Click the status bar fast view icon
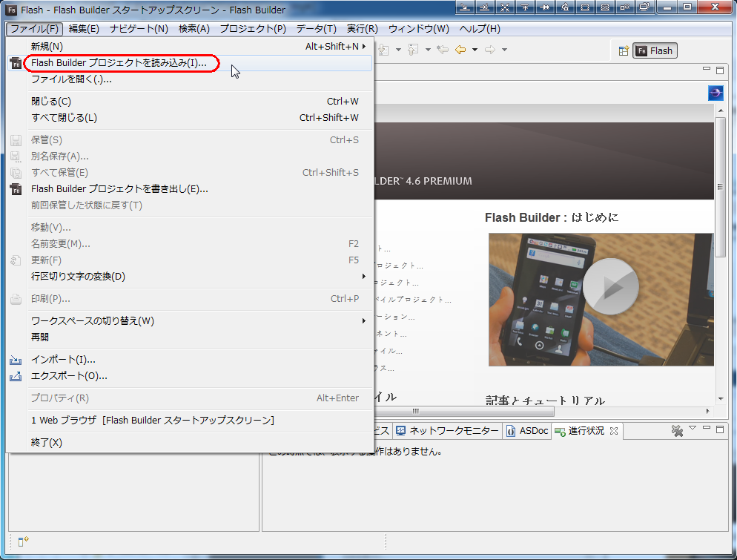 pyautogui.click(x=23, y=541)
